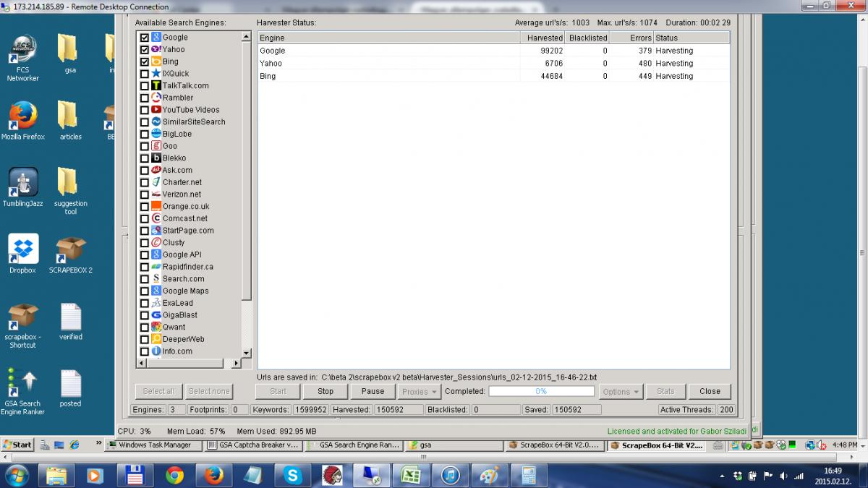The height and width of the screenshot is (488, 868).
Task: Sort by the Engine column header
Action: 388,38
